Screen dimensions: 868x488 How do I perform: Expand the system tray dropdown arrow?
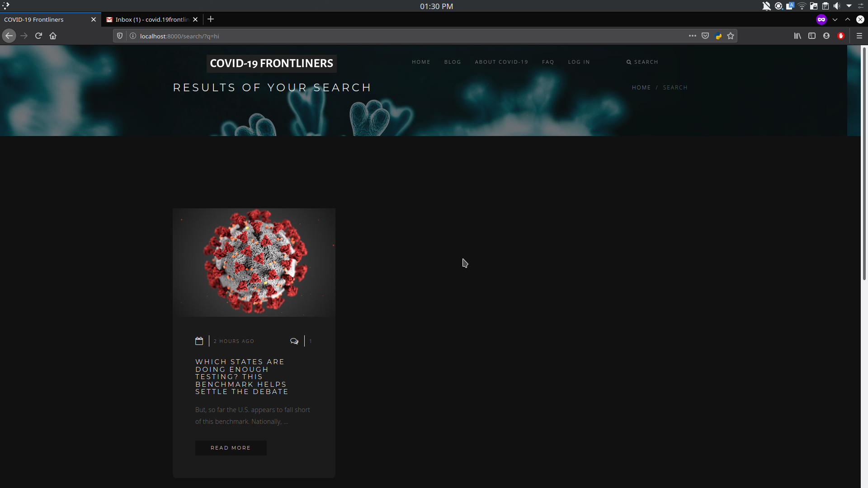click(849, 6)
